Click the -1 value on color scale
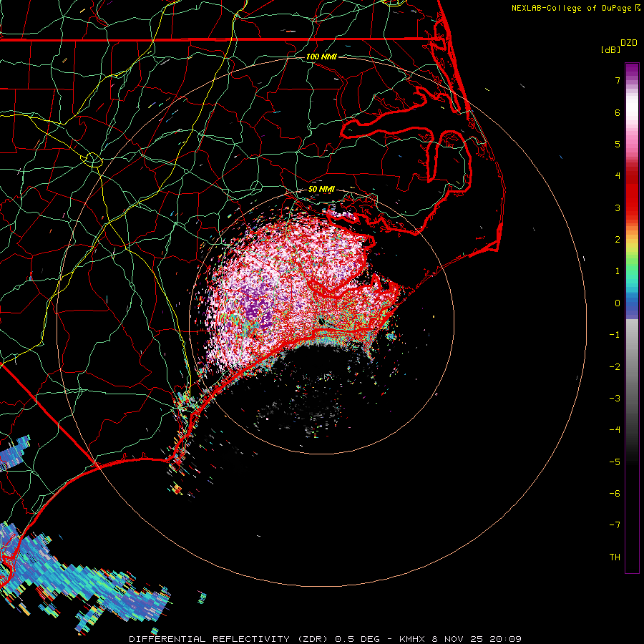The image size is (644, 644). point(615,335)
